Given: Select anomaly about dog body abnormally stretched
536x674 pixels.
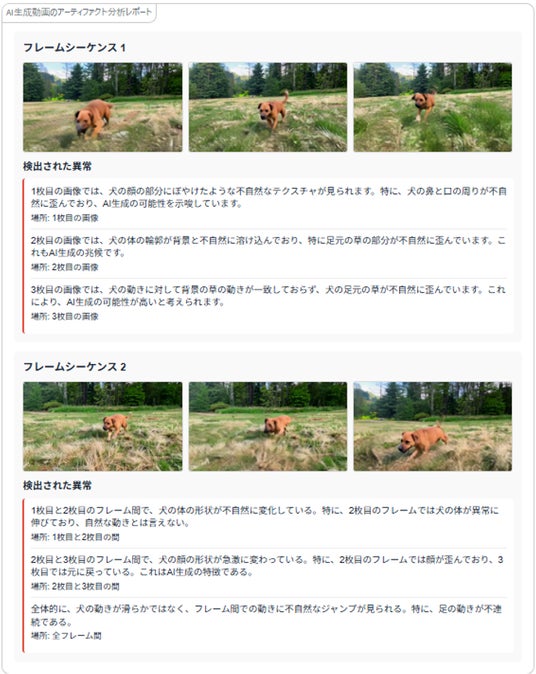Looking at the screenshot, I should (x=269, y=523).
